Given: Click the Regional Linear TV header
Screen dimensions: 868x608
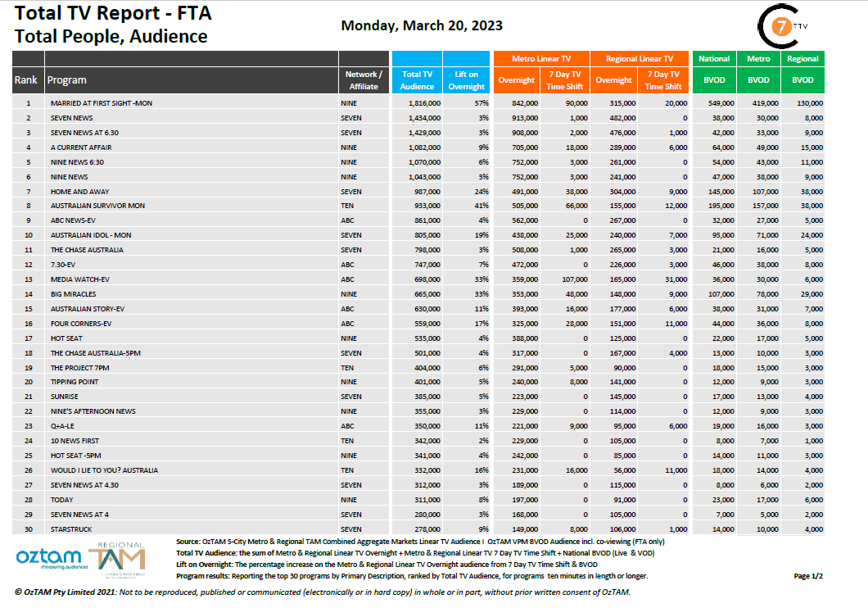Looking at the screenshot, I should 640,59.
